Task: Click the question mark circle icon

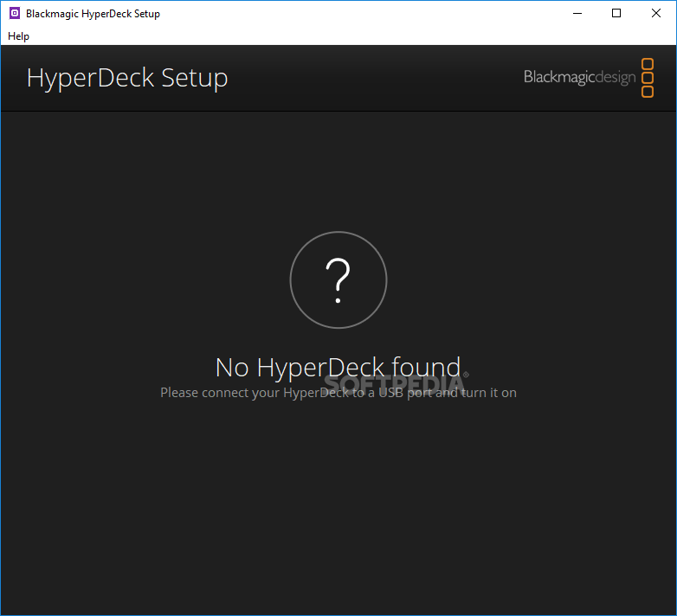Action: (x=338, y=280)
